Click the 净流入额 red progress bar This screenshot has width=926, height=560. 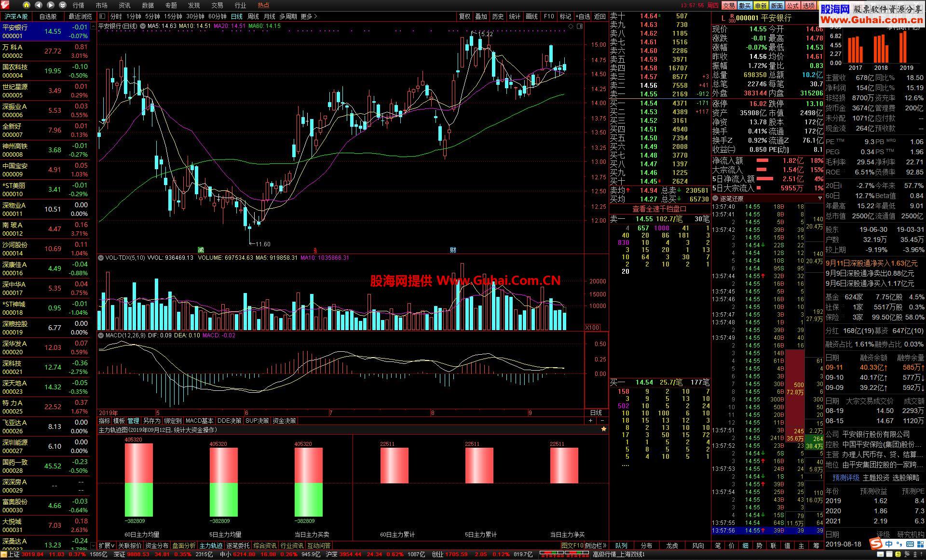(x=763, y=160)
